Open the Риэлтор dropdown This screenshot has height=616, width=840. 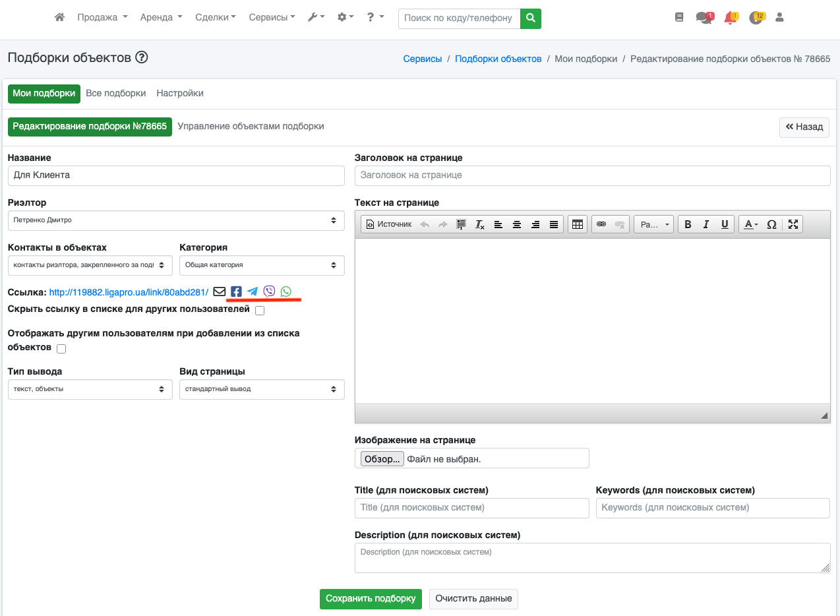coord(176,220)
